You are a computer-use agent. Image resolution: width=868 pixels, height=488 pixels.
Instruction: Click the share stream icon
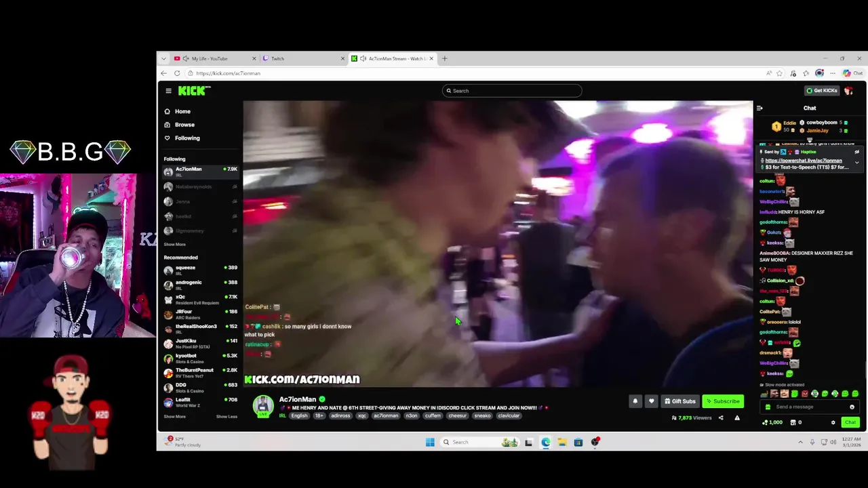coord(721,418)
